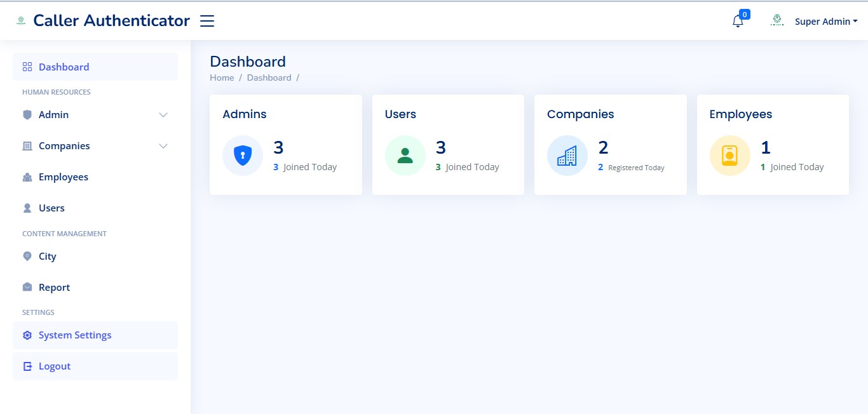Click the Companies building icon on card
Screen dimensions: 868x414
coord(567,156)
